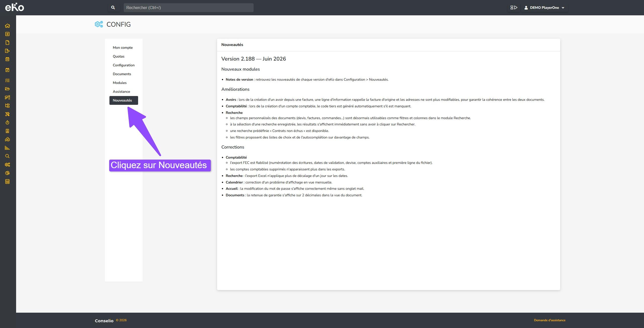Go to Configuration in the config menu
Screen dimensions: 644x328
click(x=124, y=65)
